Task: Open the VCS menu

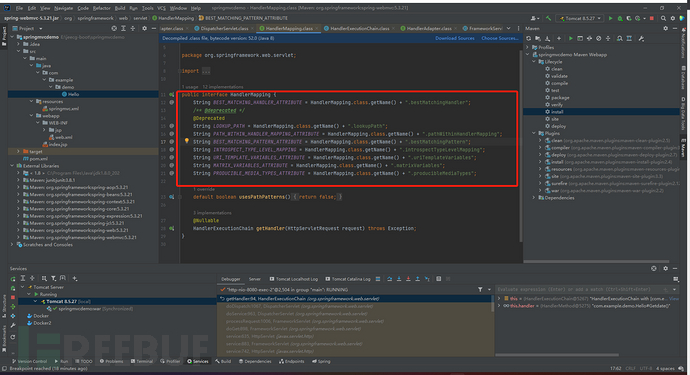Action: click(161, 8)
